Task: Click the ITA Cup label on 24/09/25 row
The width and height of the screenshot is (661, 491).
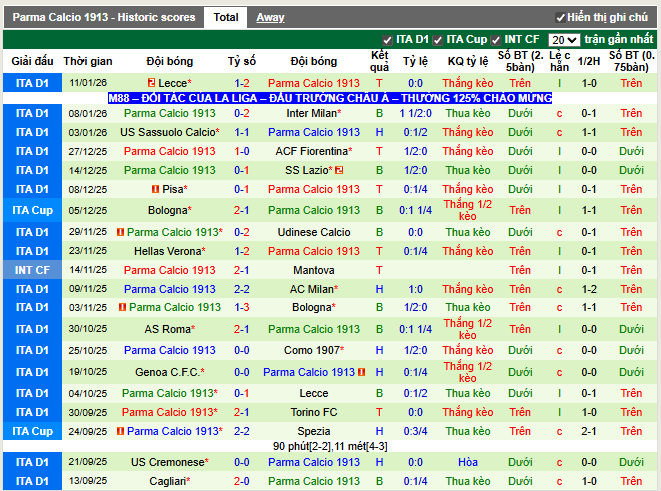Action: coord(32,431)
